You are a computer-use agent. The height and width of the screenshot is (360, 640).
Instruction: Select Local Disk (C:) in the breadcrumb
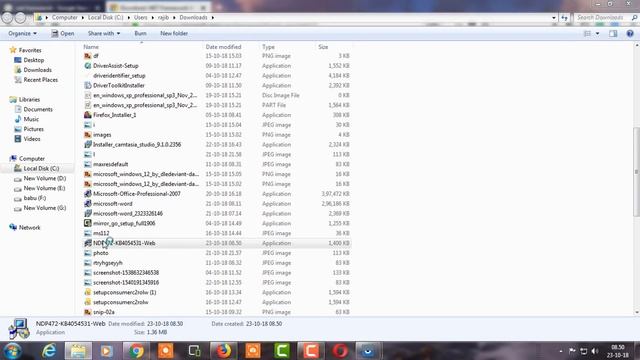tap(105, 18)
